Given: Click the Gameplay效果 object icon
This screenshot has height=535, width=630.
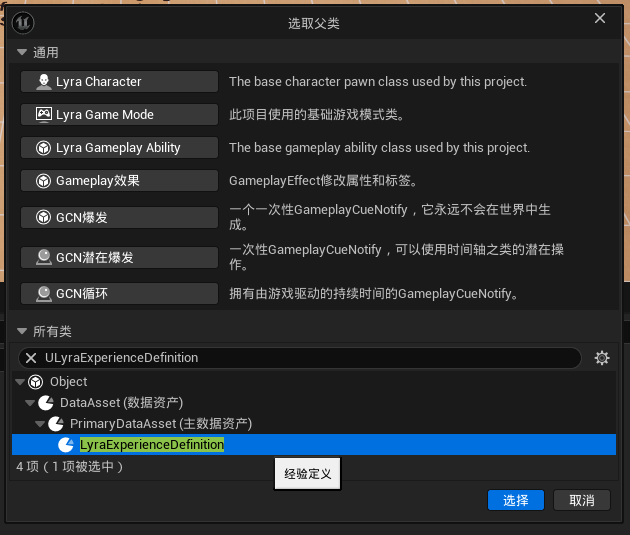Looking at the screenshot, I should [x=43, y=181].
